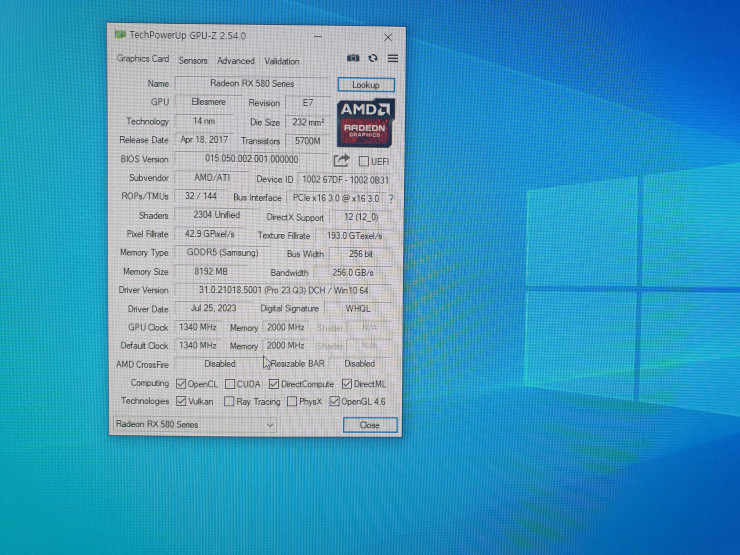Switch to the Validation tab

pyautogui.click(x=282, y=61)
